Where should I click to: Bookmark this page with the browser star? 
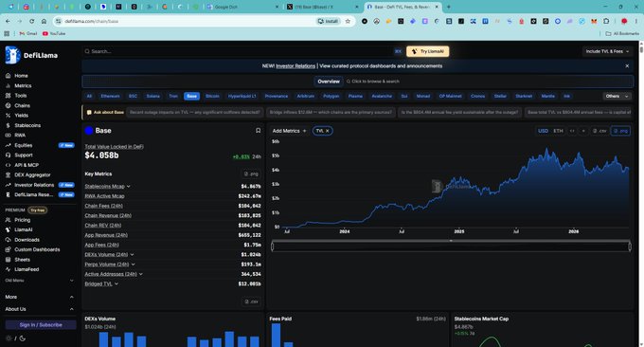[348, 21]
